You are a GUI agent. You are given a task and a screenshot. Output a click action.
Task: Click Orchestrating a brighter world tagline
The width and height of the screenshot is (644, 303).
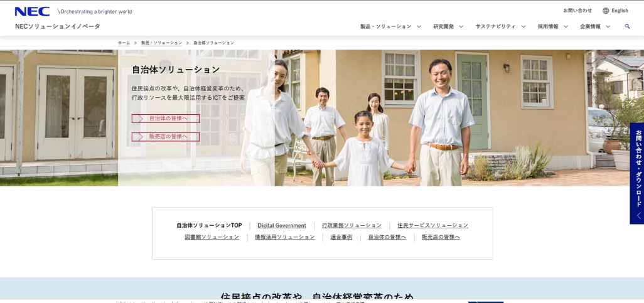tap(95, 11)
